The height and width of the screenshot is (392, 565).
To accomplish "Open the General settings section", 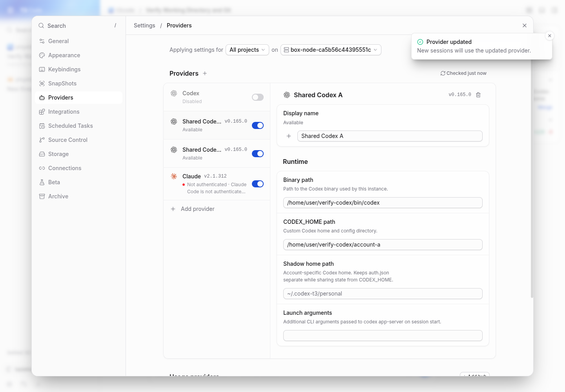I will [x=78, y=41].
